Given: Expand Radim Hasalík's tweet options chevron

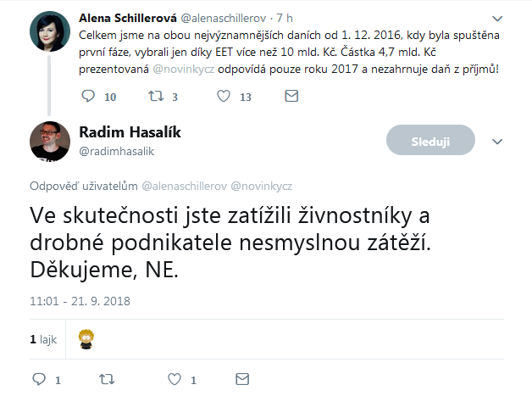Looking at the screenshot, I should [x=498, y=142].
